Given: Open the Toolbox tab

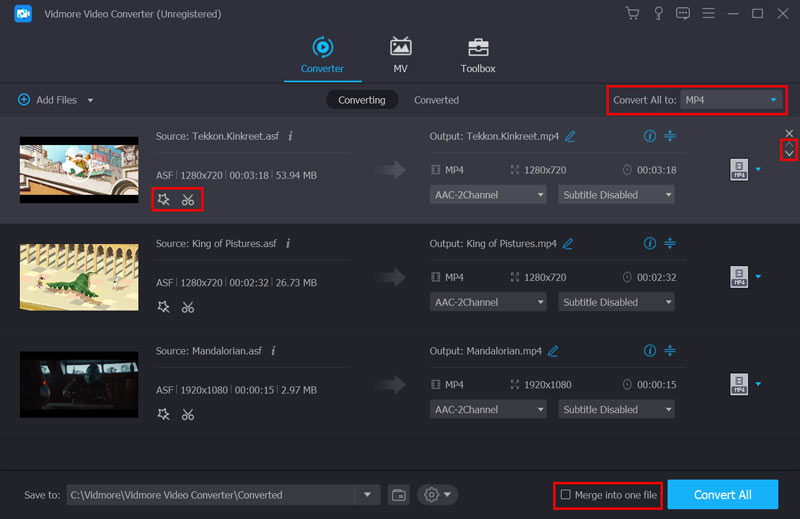Looking at the screenshot, I should click(477, 56).
